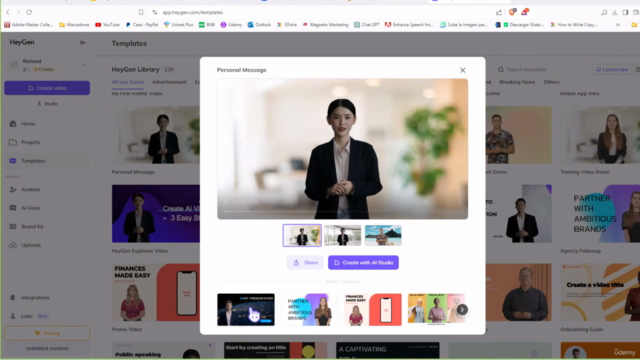Screen dimensions: 640x360
Task: Select the Breaking News tab
Action: (x=517, y=82)
